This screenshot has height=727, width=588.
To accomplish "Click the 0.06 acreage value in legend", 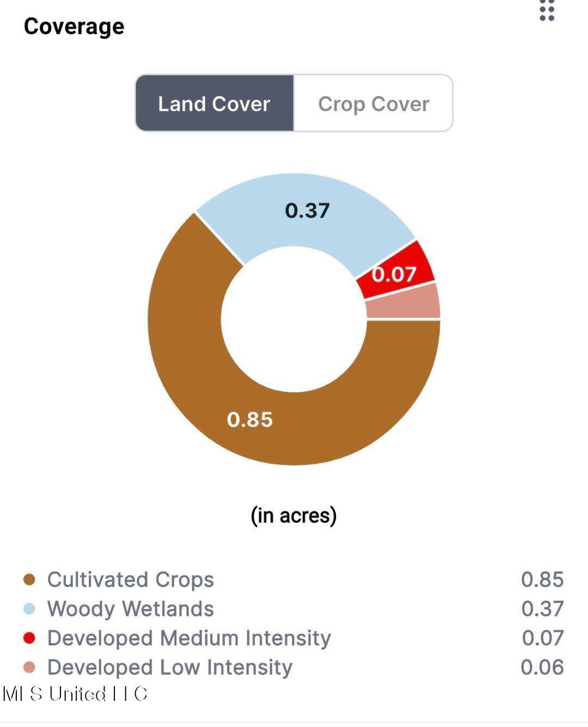I will tap(542, 667).
